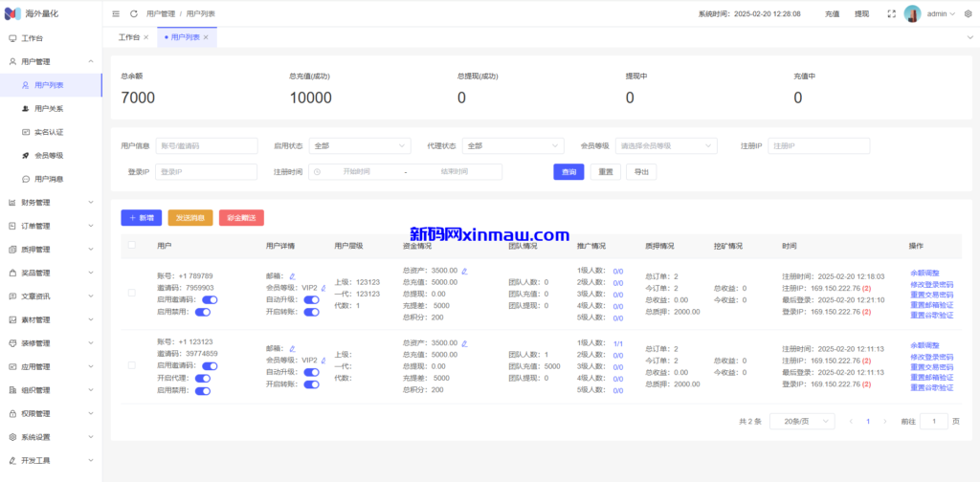Image resolution: width=980 pixels, height=482 pixels.
Task: Open the 代理状态 dropdown
Action: click(x=513, y=146)
